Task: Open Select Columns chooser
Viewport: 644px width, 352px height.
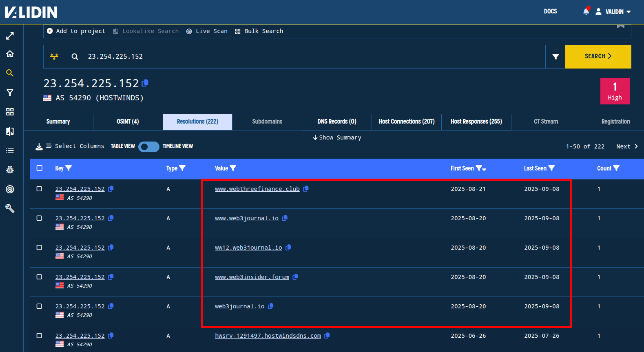Action: 75,146
